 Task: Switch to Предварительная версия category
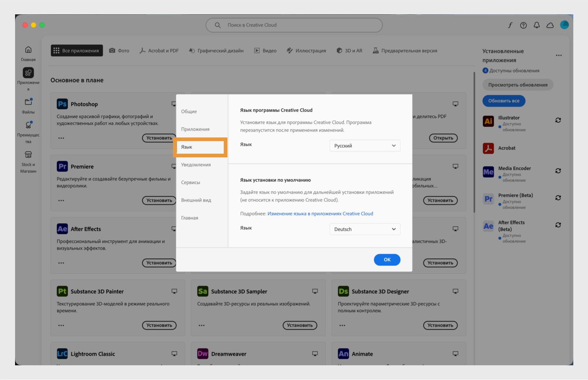pos(405,51)
